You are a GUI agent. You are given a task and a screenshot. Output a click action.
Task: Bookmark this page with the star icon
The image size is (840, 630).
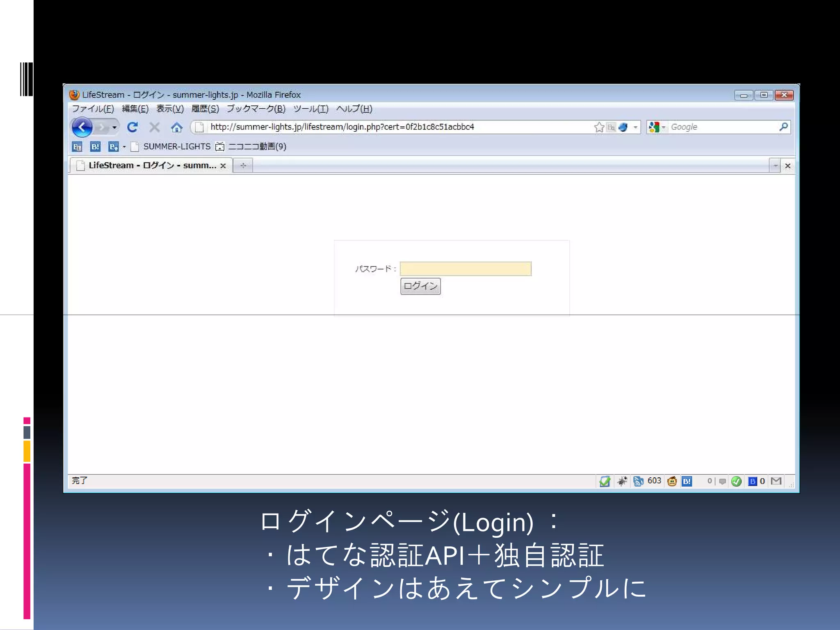pos(599,127)
